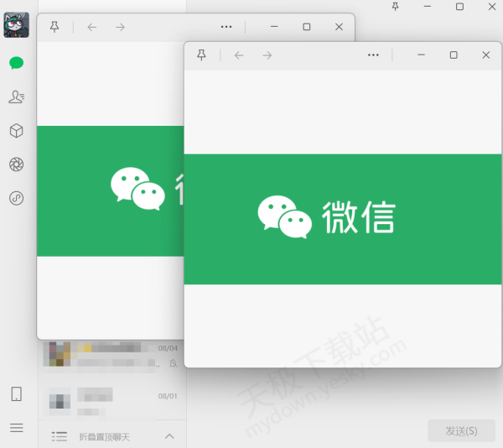The height and width of the screenshot is (448, 503).
Task: Open the Chats tab in the sidebar
Action: [16, 63]
